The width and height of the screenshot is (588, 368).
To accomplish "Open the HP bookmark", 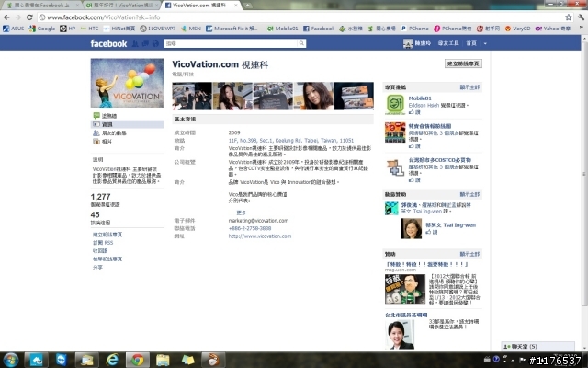I will click(x=68, y=29).
